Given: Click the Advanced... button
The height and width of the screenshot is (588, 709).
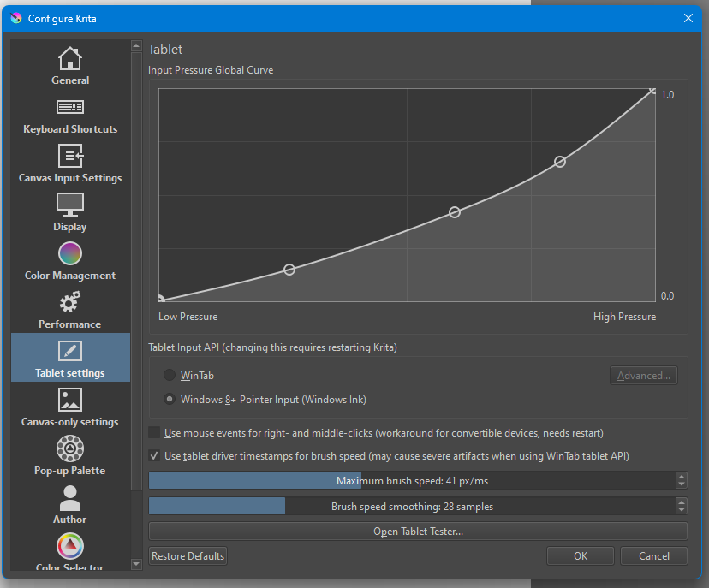Looking at the screenshot, I should pyautogui.click(x=643, y=376).
